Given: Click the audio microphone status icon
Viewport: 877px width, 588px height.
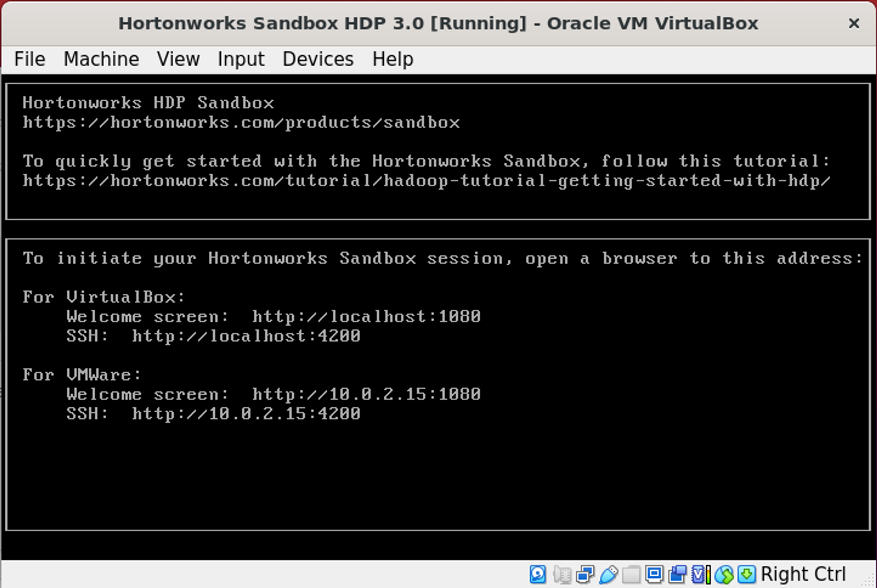Looking at the screenshot, I should tap(562, 574).
